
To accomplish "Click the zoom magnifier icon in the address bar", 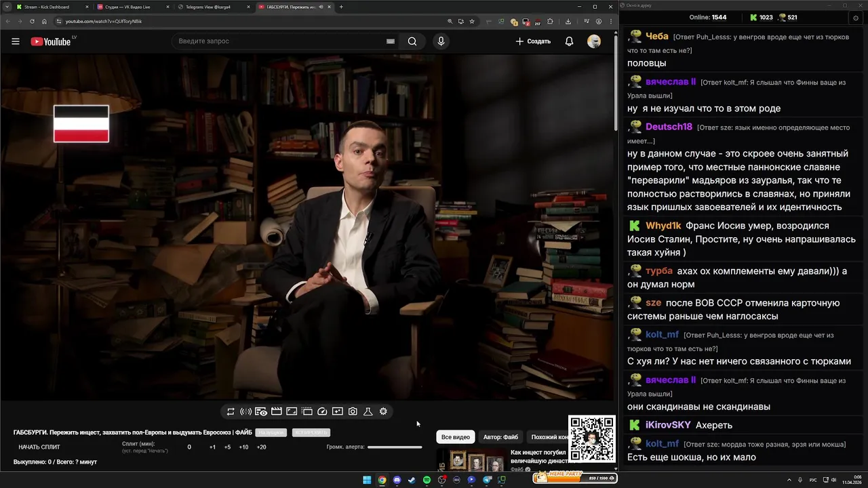I will click(x=450, y=21).
